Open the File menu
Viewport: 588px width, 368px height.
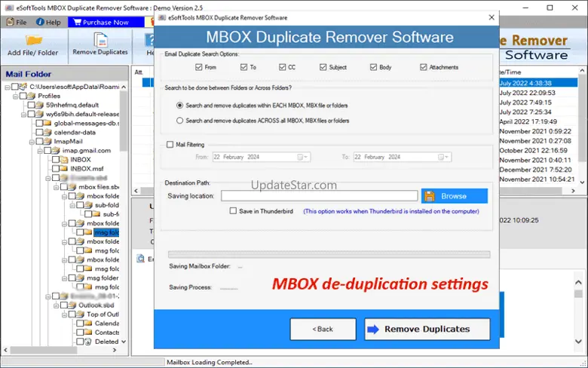coord(17,22)
